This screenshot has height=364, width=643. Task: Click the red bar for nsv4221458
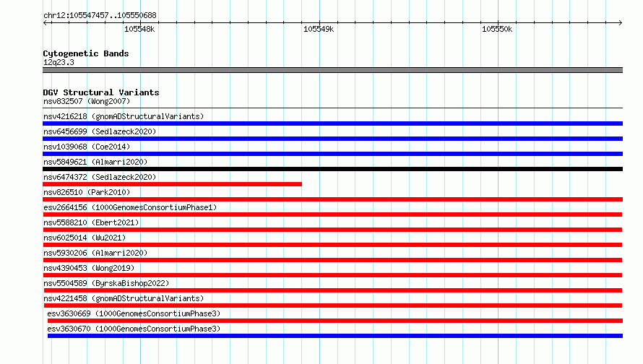tap(332, 305)
